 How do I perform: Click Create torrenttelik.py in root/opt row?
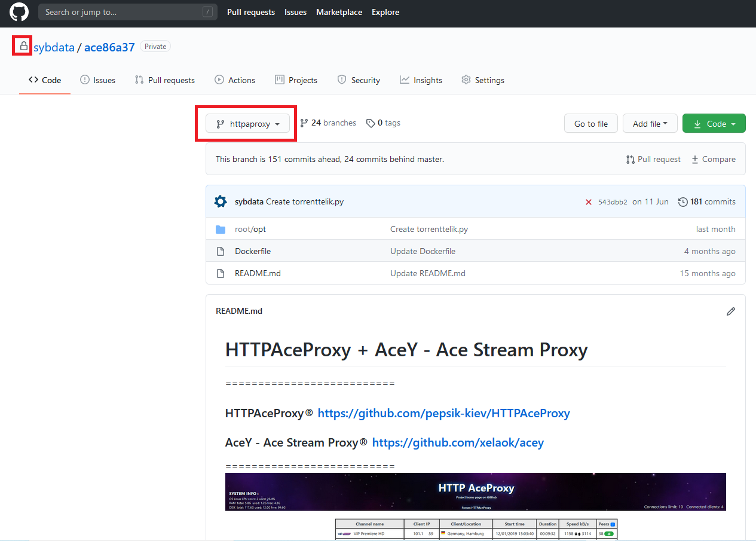(429, 229)
